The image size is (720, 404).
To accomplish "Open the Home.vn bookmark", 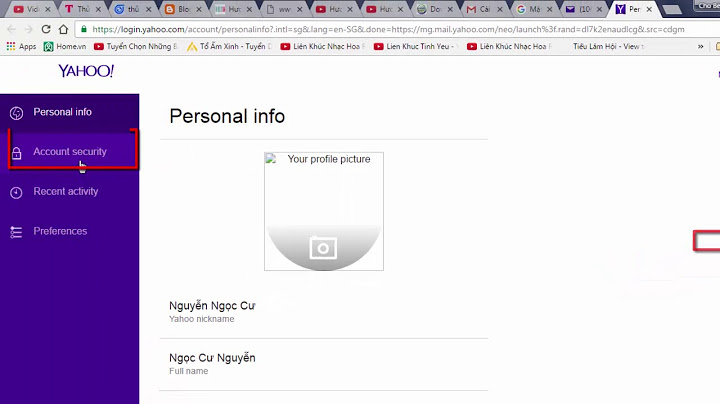I will (65, 46).
